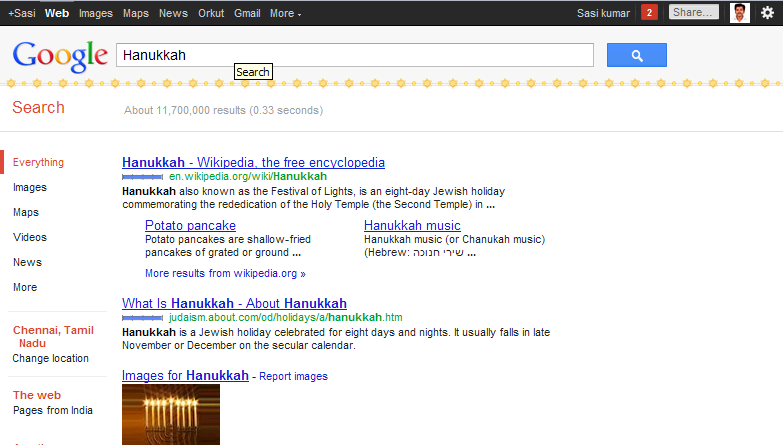Open the menorah candles image thumbnail
This screenshot has width=783, height=445.
tap(171, 415)
